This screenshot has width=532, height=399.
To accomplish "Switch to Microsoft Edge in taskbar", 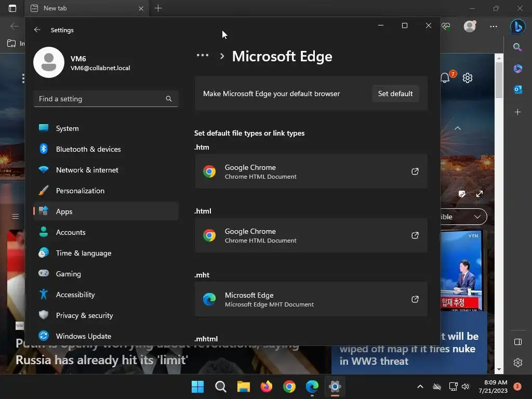I will [312, 387].
